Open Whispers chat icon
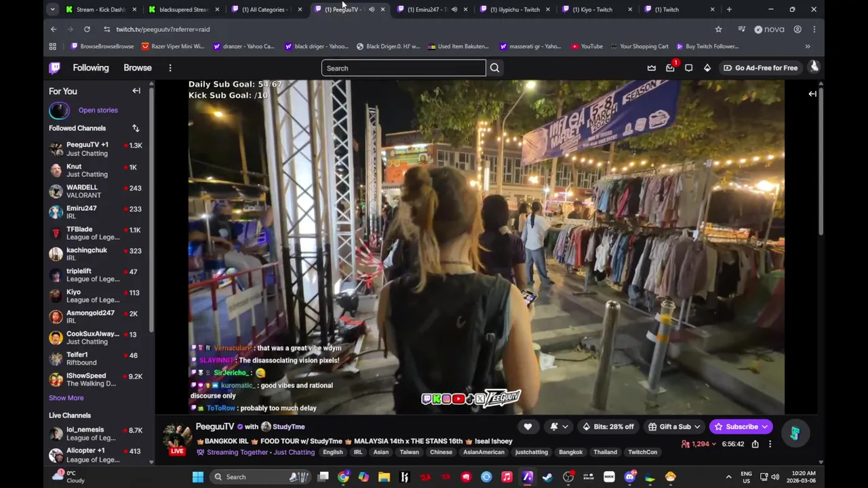868x488 pixels. tap(688, 68)
